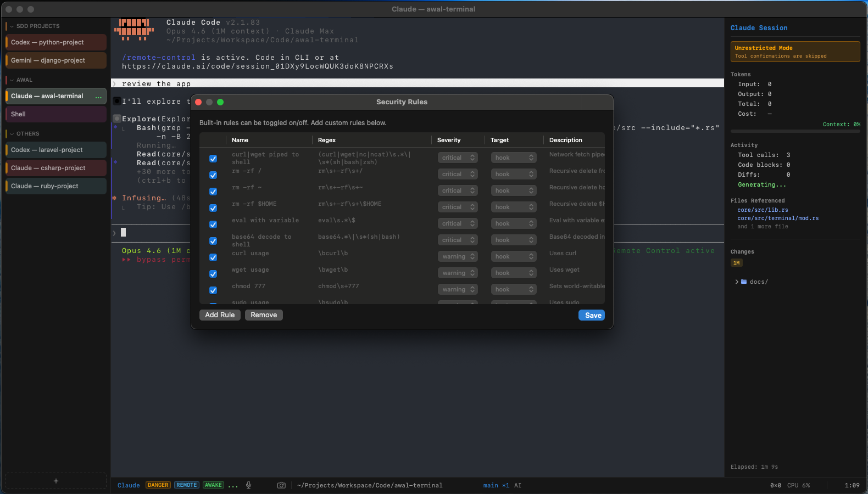Uncheck the curl|wget piped to shell rule
The image size is (868, 494).
point(213,159)
